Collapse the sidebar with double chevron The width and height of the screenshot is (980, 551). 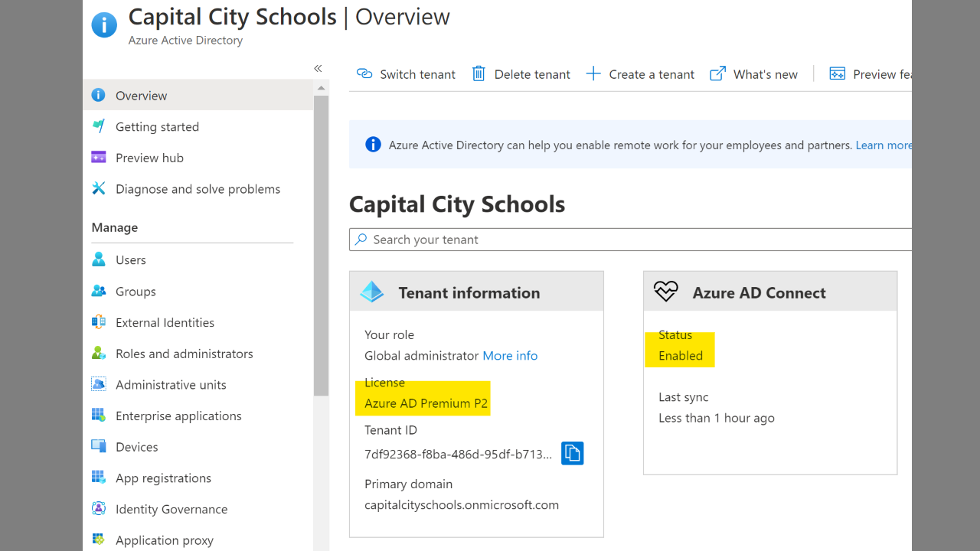click(x=318, y=68)
